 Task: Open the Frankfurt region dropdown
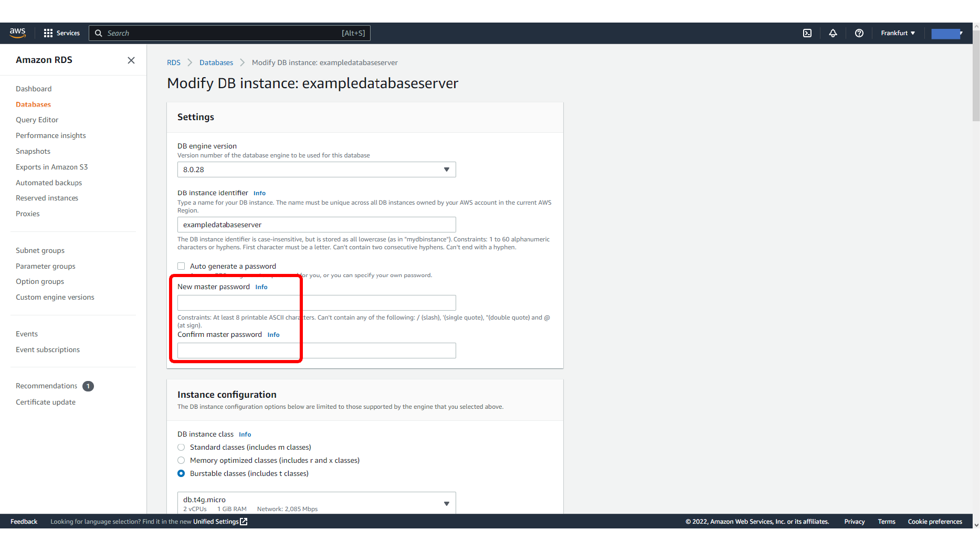coord(898,33)
